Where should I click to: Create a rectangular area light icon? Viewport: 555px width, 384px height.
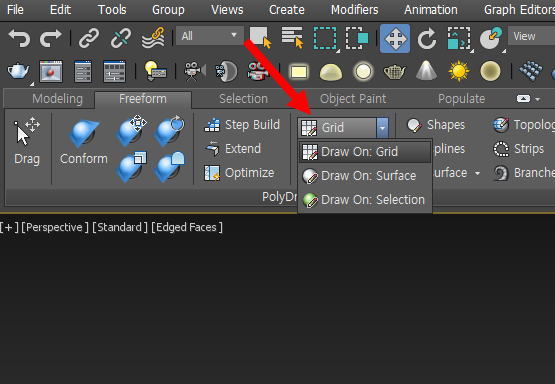click(299, 72)
